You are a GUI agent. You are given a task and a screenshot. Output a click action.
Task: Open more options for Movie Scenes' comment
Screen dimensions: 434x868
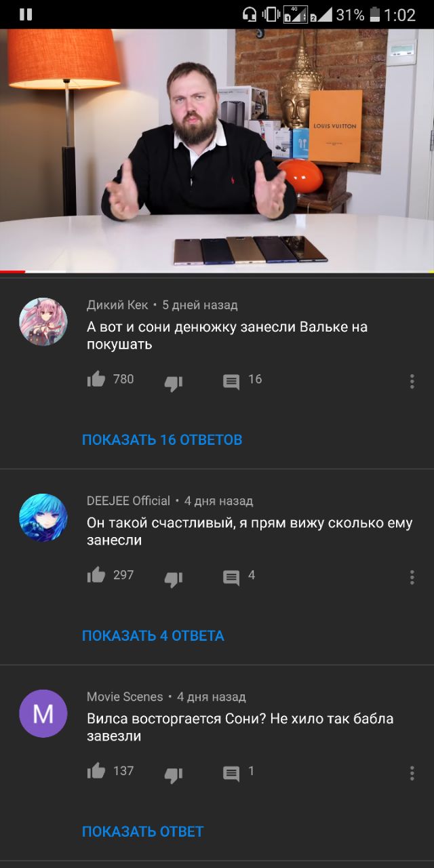point(412,772)
